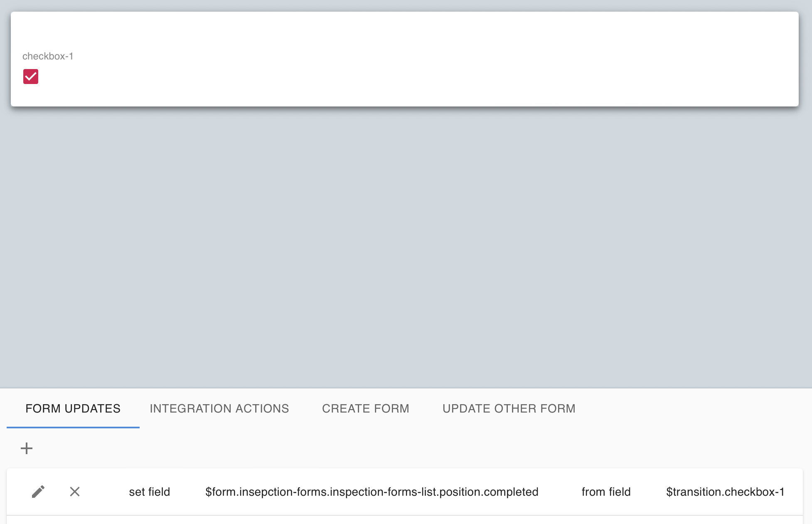The image size is (812, 524).
Task: Click the 'from field' source type text
Action: click(606, 492)
